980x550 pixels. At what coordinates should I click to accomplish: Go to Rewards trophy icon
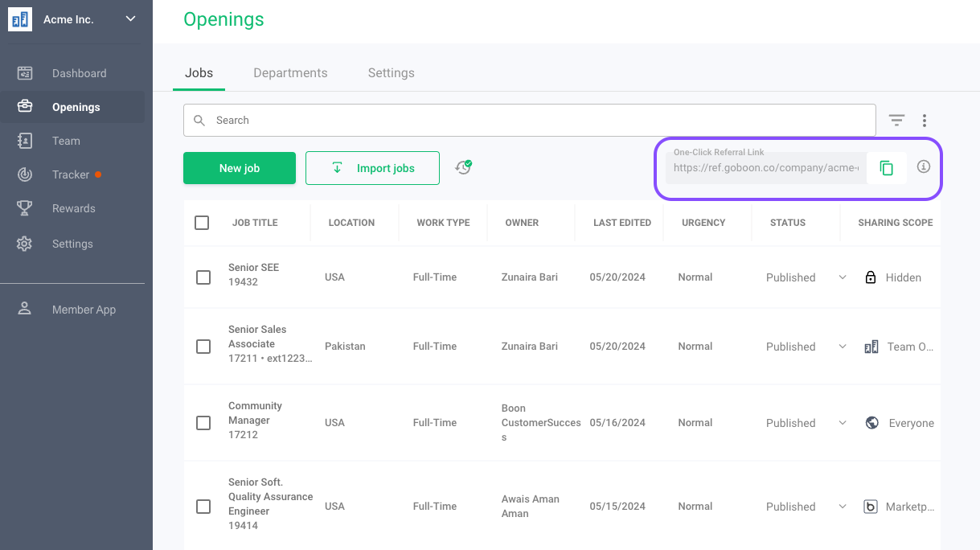pos(25,208)
